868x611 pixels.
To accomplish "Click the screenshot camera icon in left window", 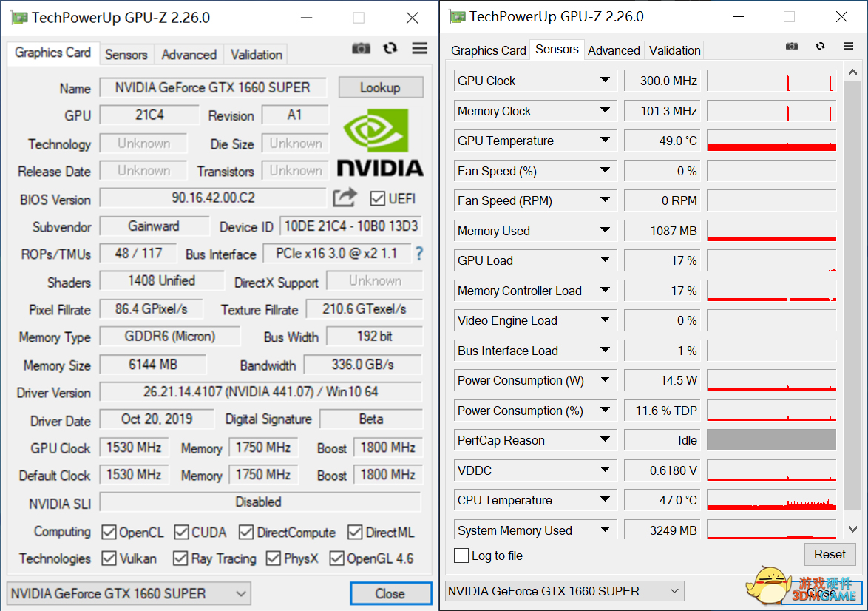I will click(361, 49).
